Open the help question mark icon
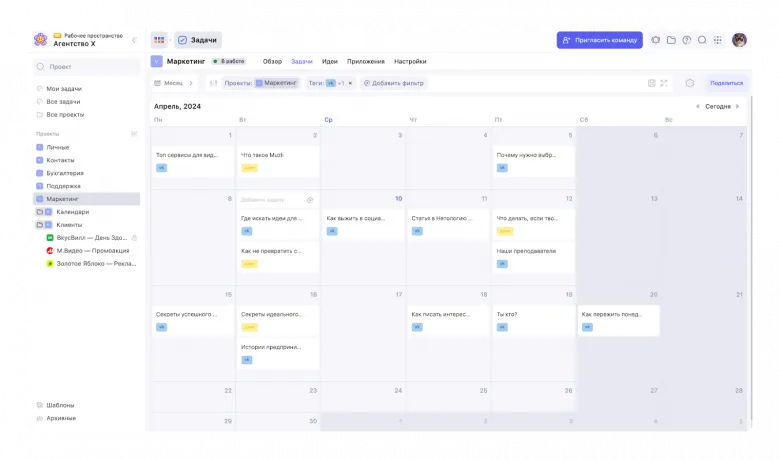The image size is (780, 459). (687, 40)
